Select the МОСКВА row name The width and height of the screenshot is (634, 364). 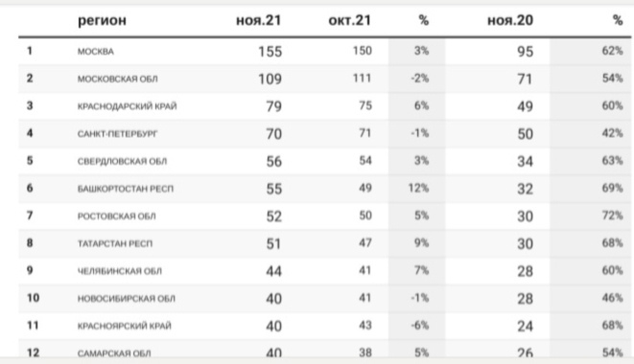[x=95, y=52]
